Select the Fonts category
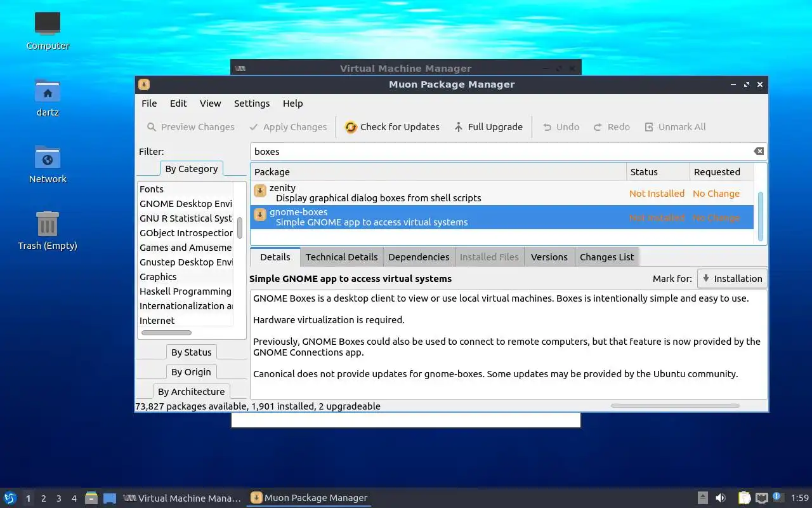 coord(185,189)
